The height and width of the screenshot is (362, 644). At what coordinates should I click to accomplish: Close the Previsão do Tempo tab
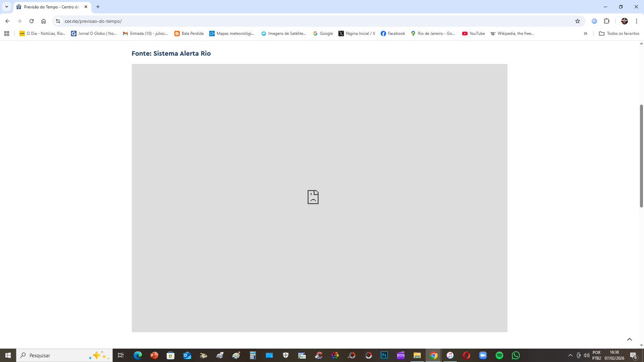pyautogui.click(x=85, y=6)
